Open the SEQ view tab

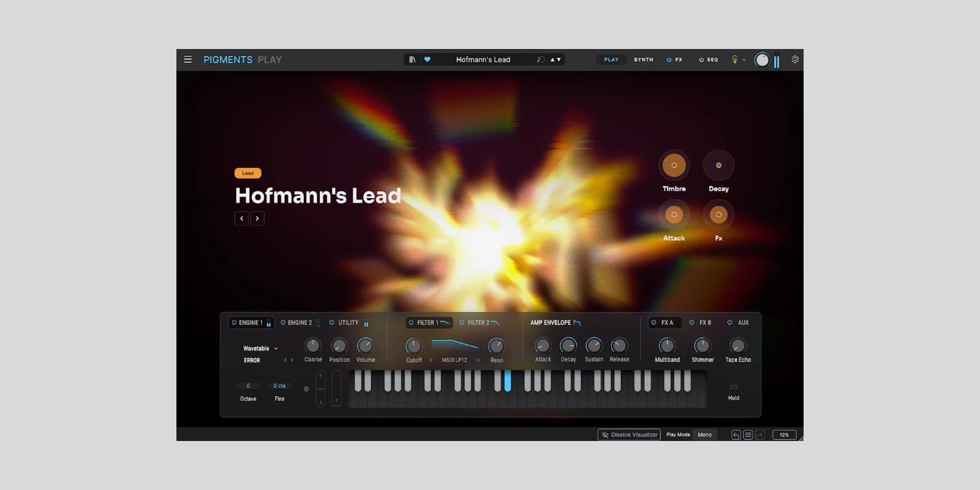click(x=713, y=59)
